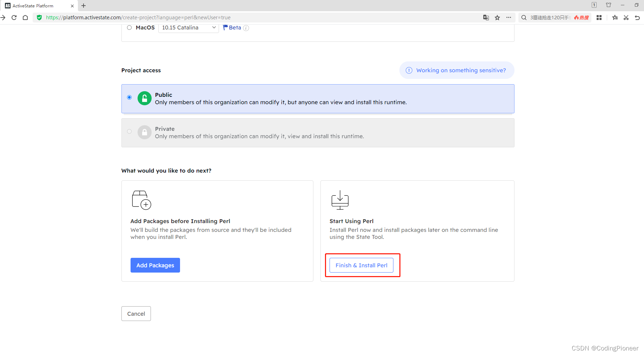Select the Public project access radio
Screen dimensions: 644x355
tap(130, 98)
